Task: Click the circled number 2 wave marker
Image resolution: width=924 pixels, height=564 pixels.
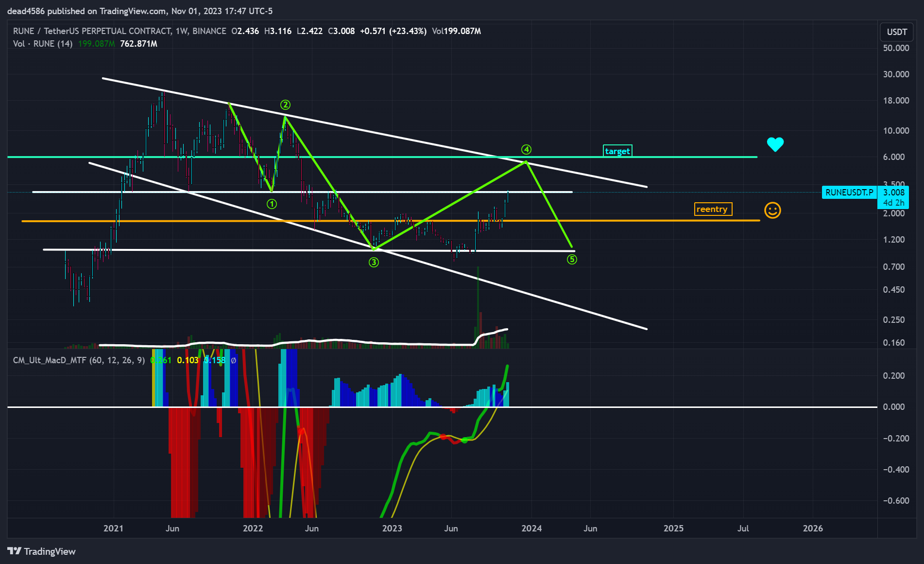Action: (285, 105)
